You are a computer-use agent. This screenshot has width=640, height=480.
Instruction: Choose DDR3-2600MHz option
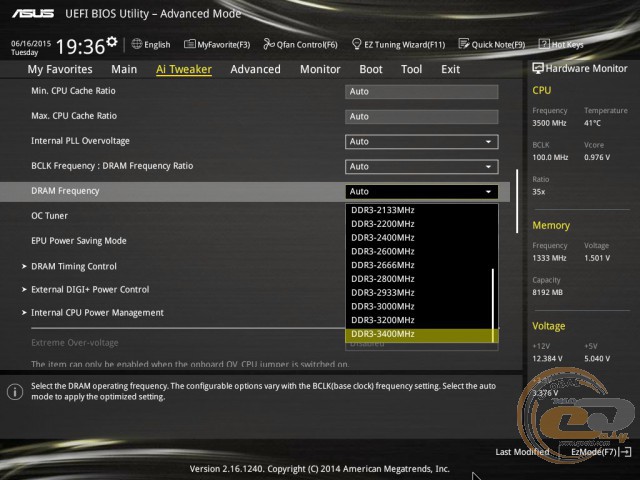tap(419, 251)
